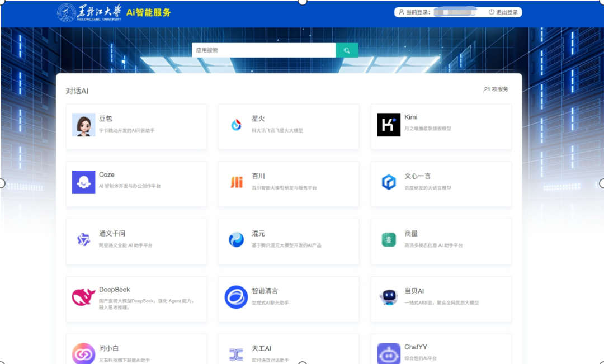Open the Xinghuo (星火) flame icon

pyautogui.click(x=236, y=125)
